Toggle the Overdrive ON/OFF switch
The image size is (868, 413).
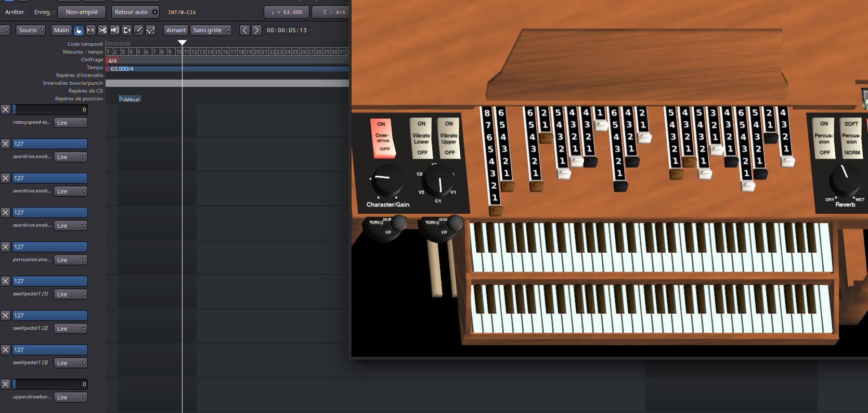point(383,138)
